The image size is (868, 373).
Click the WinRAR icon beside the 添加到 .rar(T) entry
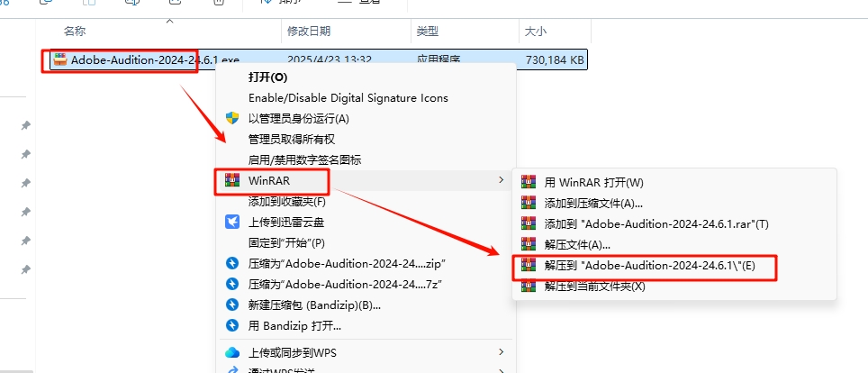[x=529, y=223]
